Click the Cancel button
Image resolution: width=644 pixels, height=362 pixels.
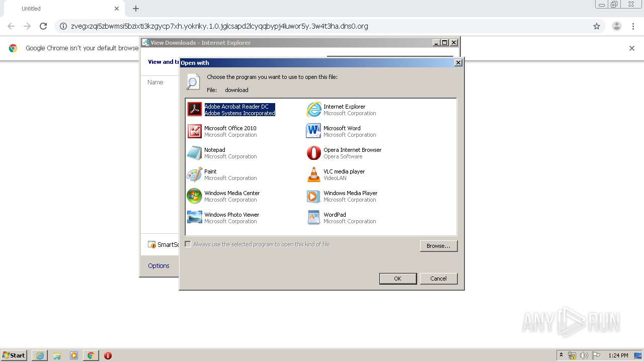438,279
